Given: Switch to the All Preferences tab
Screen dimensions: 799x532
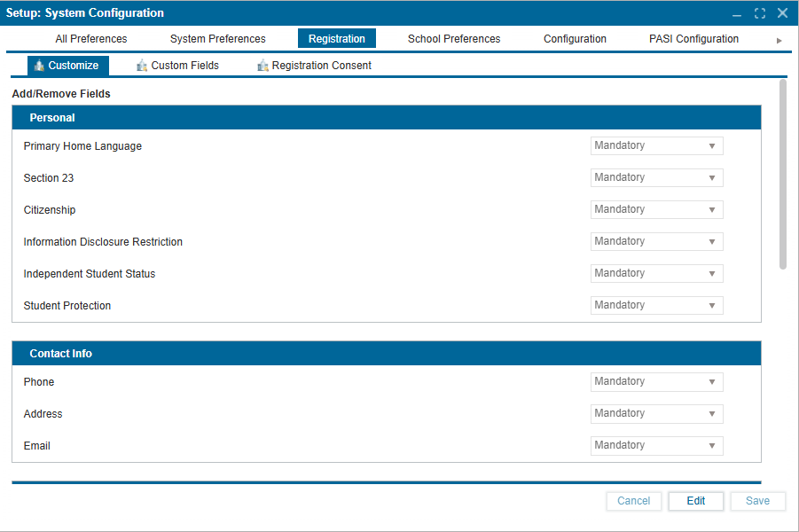Looking at the screenshot, I should 90,39.
